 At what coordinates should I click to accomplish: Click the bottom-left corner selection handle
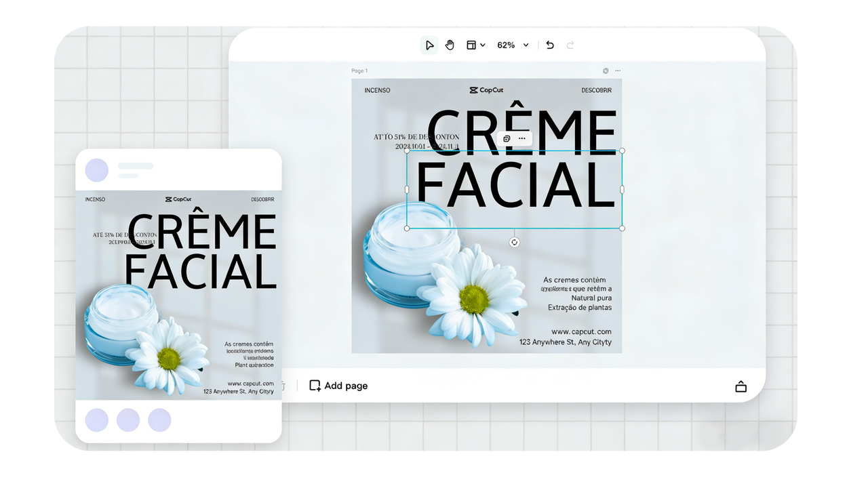click(407, 228)
